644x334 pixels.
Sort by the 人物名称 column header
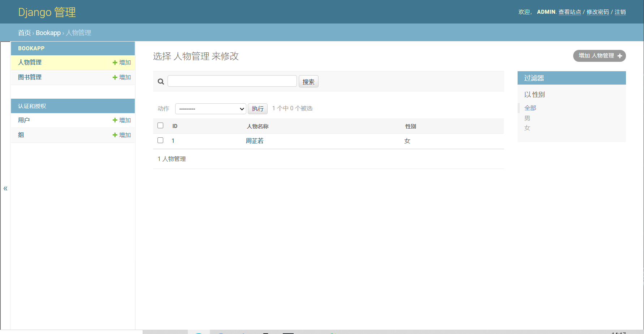(x=258, y=127)
